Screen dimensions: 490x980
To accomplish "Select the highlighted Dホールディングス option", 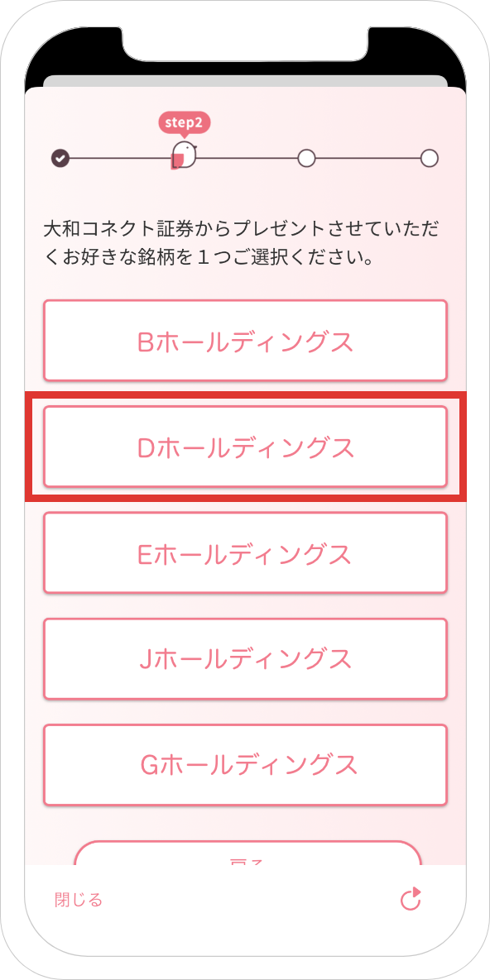I will click(x=245, y=447).
